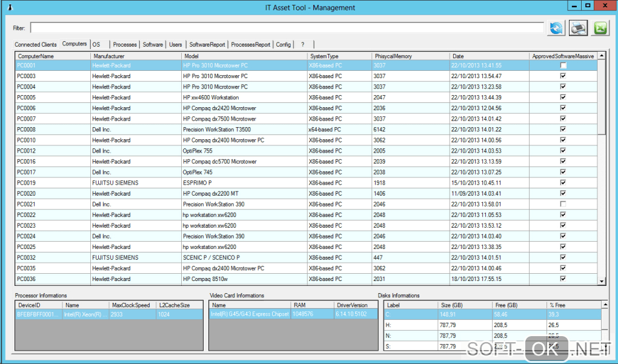Go to the Config tab
This screenshot has width=618, height=364.
(x=283, y=45)
